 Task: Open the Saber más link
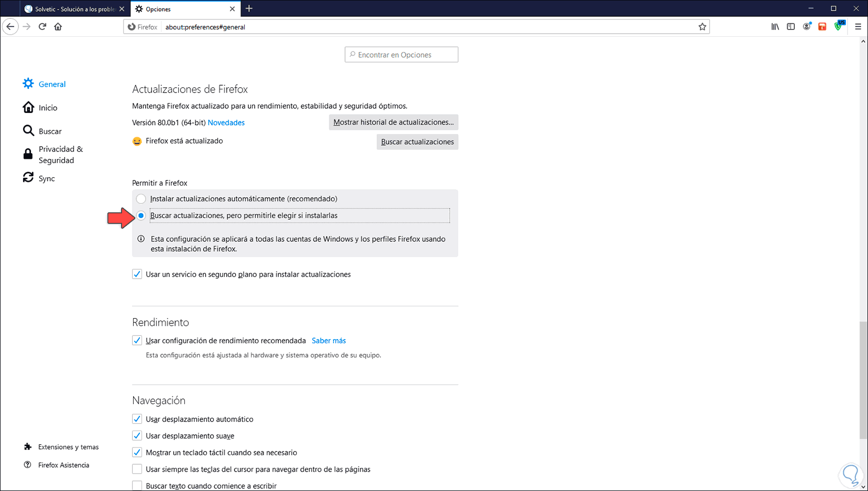point(329,341)
